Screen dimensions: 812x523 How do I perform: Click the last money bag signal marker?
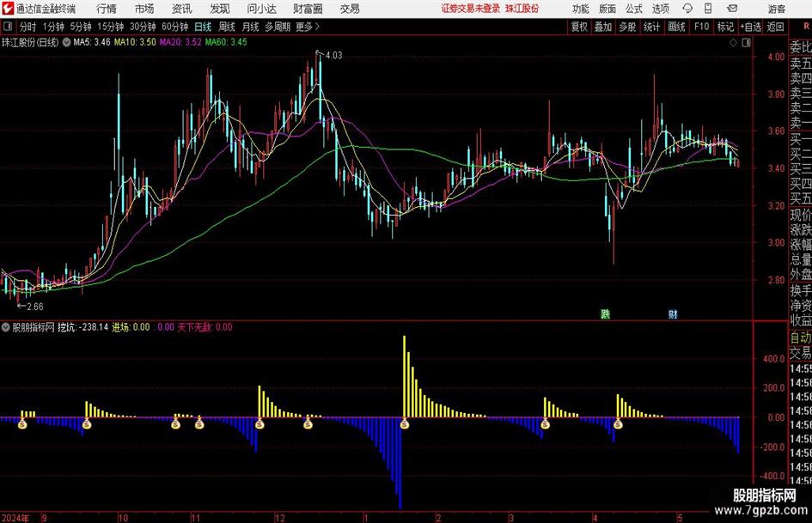618,424
